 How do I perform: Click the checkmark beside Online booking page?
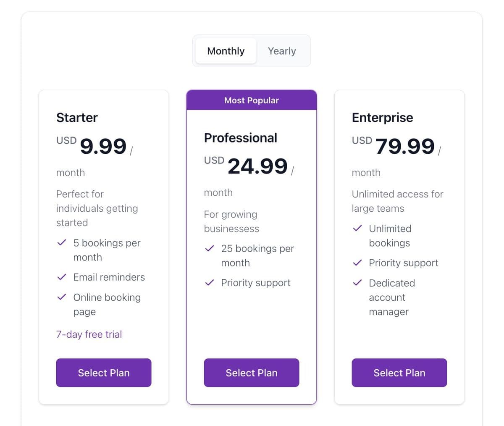click(62, 297)
